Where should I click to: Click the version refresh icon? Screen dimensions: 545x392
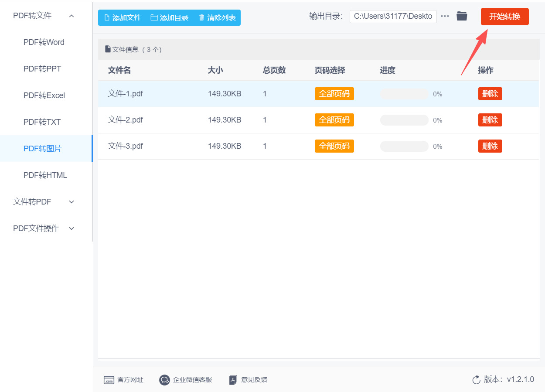coord(477,380)
